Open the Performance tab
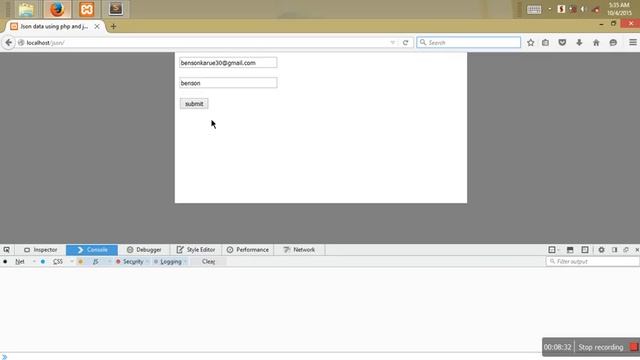 247,250
